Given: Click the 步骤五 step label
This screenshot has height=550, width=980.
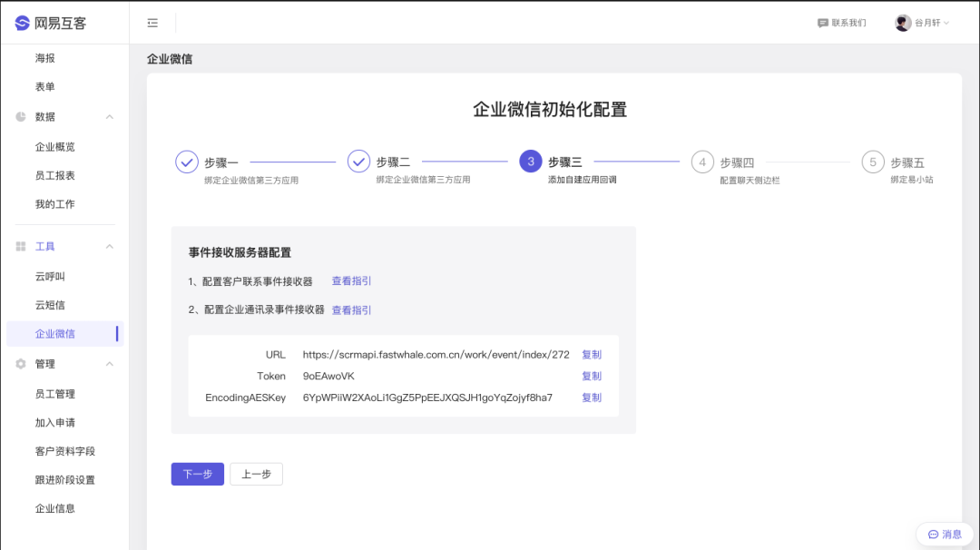Looking at the screenshot, I should click(907, 162).
